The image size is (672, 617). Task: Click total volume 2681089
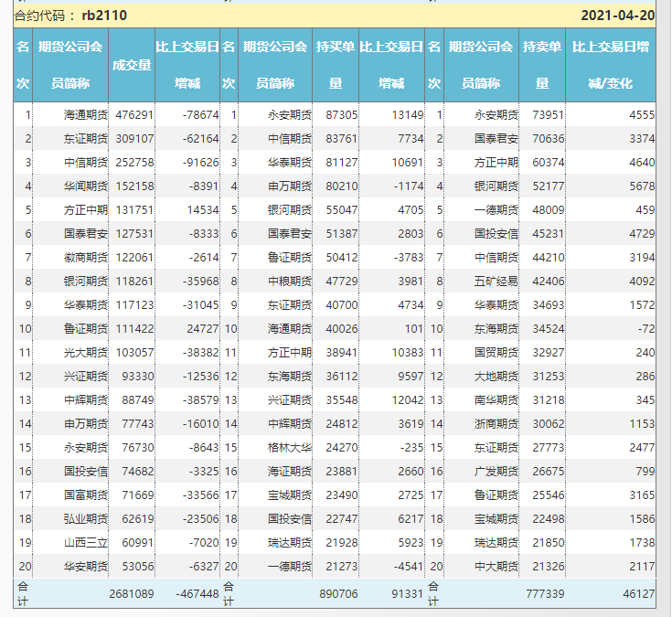click(x=131, y=593)
